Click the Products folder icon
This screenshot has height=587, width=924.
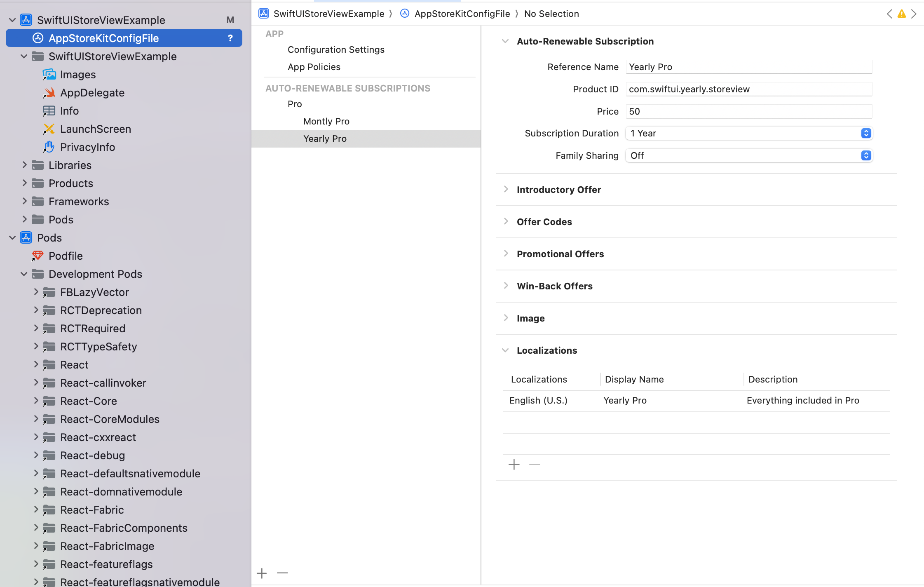(x=38, y=183)
